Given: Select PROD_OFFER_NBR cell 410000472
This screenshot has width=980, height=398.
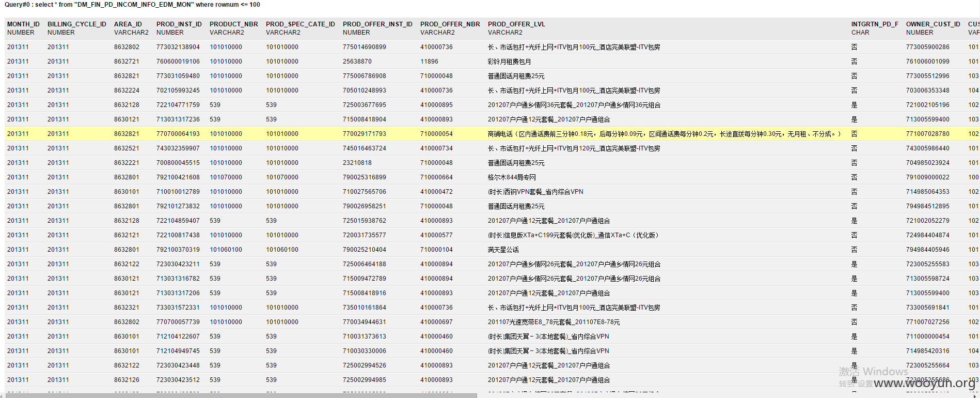Looking at the screenshot, I should [436, 192].
